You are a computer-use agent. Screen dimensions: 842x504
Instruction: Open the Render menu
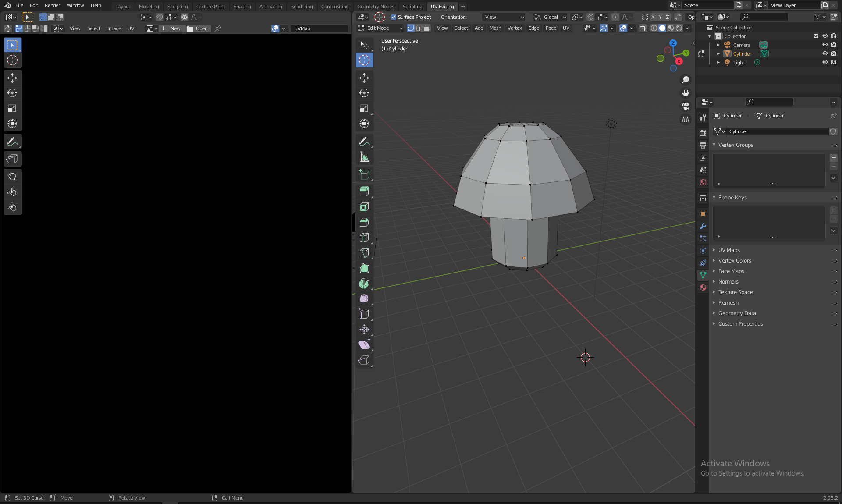(53, 5)
